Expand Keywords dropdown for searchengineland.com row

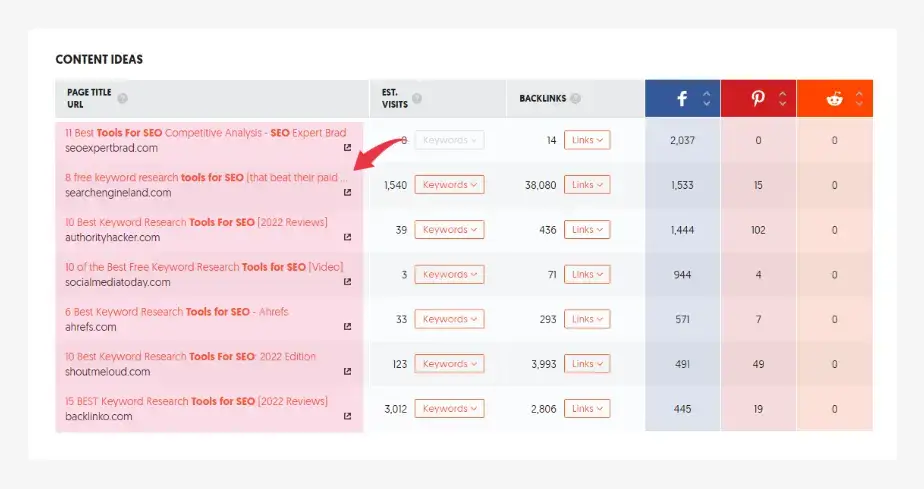(449, 185)
